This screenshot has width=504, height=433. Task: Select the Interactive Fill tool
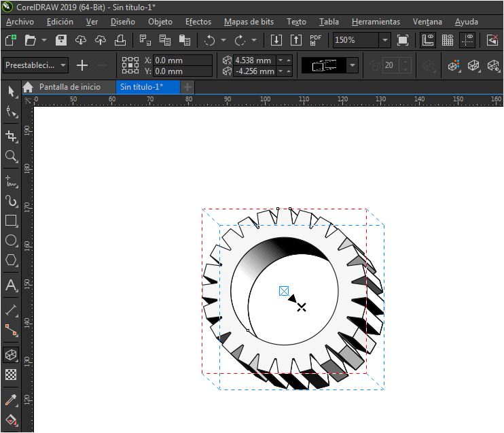[12, 420]
